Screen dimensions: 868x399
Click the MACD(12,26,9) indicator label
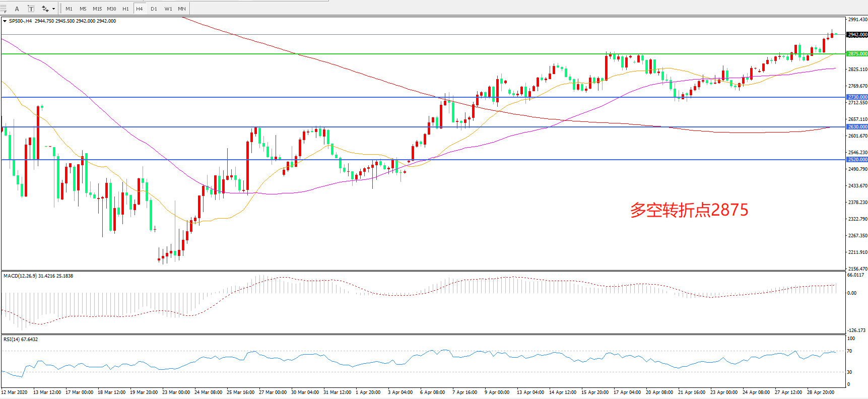(38, 276)
